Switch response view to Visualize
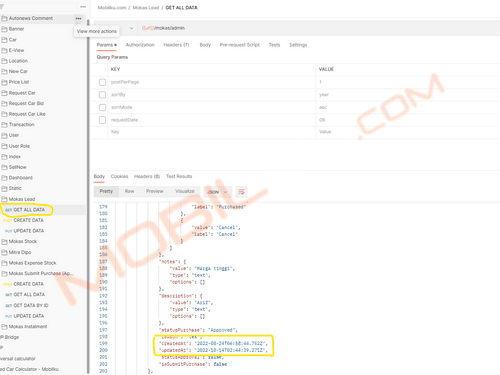The width and height of the screenshot is (500, 375). (x=185, y=191)
